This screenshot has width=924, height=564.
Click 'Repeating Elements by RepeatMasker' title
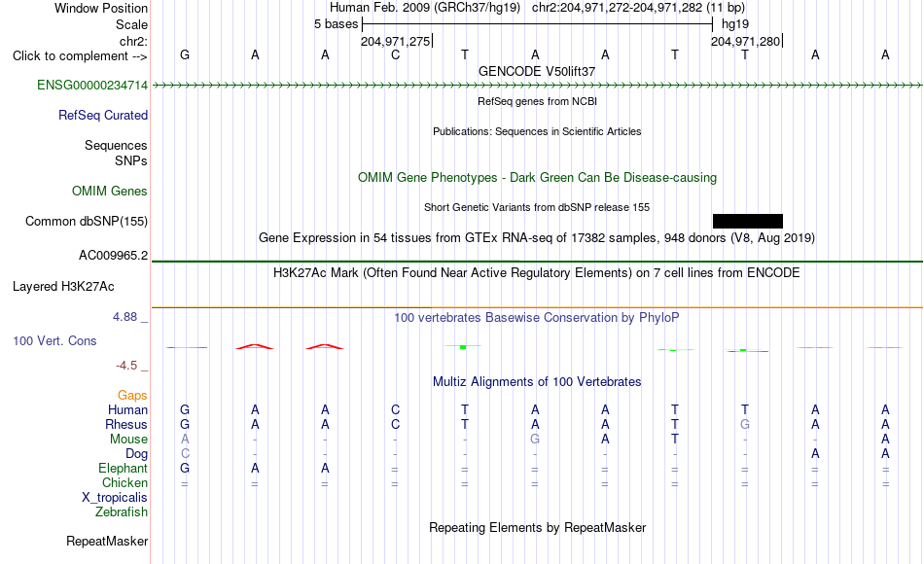pos(537,527)
